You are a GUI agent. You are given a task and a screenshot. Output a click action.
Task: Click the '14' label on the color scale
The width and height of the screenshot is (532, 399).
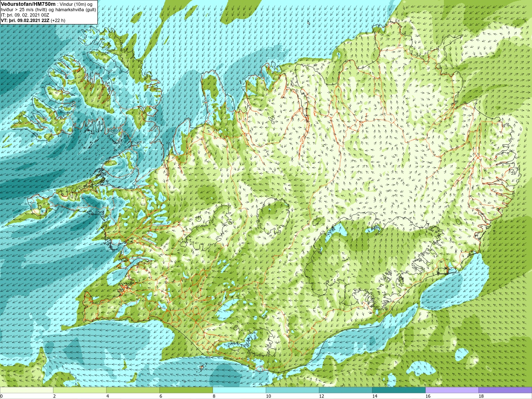[x=374, y=396]
